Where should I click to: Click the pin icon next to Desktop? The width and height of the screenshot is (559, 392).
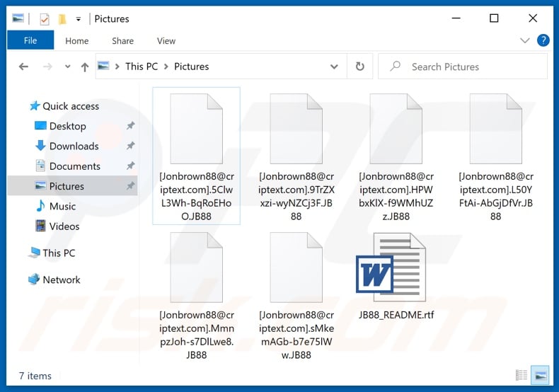130,125
